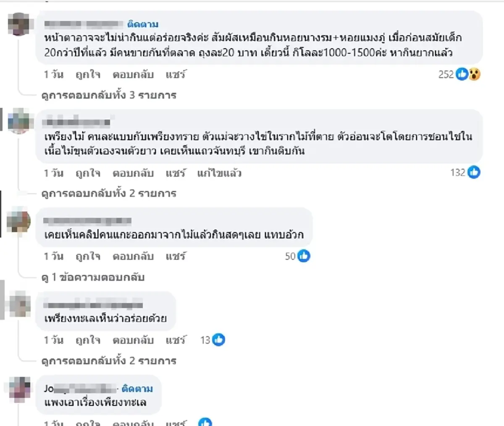Viewport: 504px width, 426px height.
Task: Click แชร์ under the second comment
Action: point(177,172)
